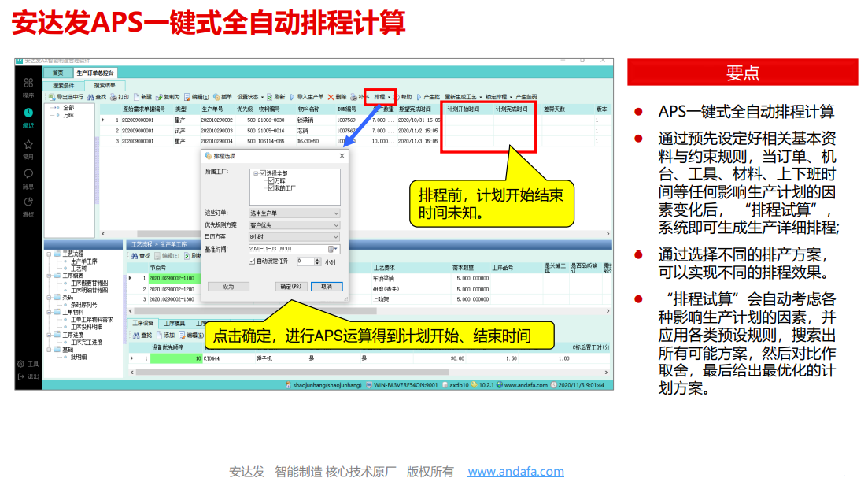
Task: Click the 产生条码 toolbar button
Action: point(526,97)
